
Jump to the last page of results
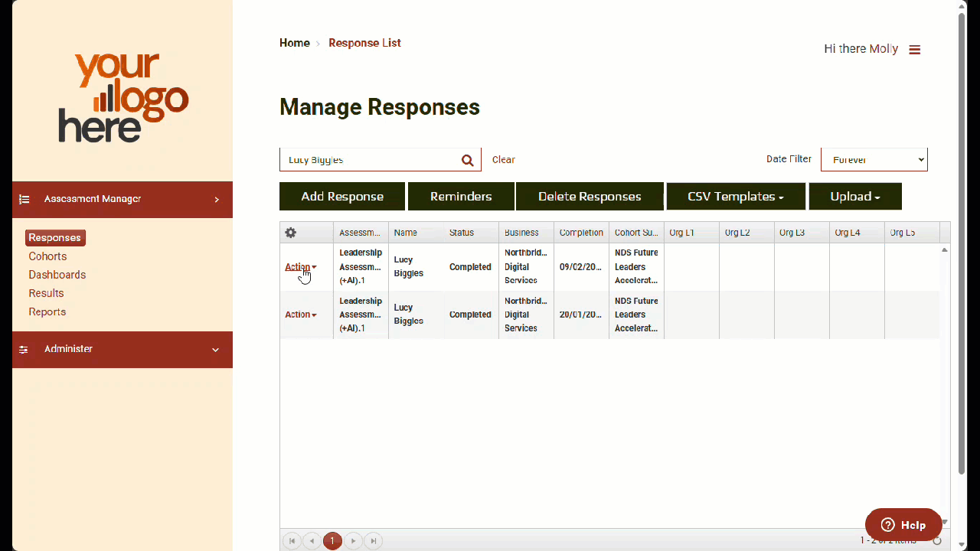point(373,541)
